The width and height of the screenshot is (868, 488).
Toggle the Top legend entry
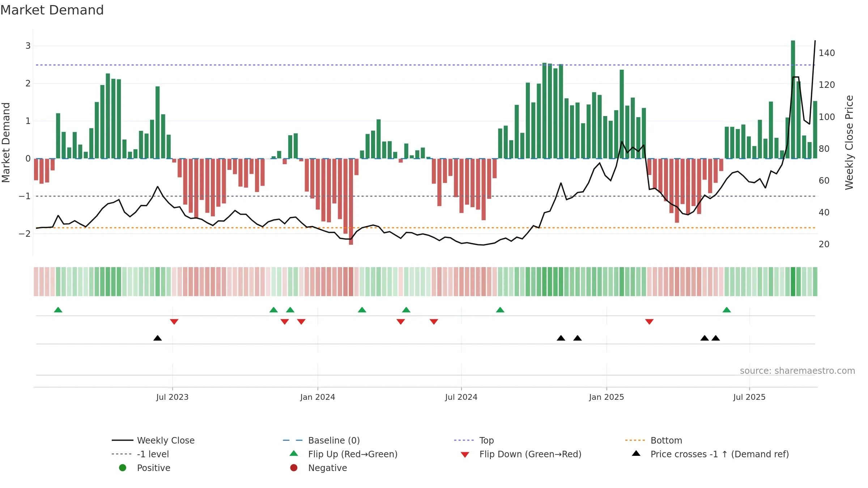pyautogui.click(x=474, y=440)
